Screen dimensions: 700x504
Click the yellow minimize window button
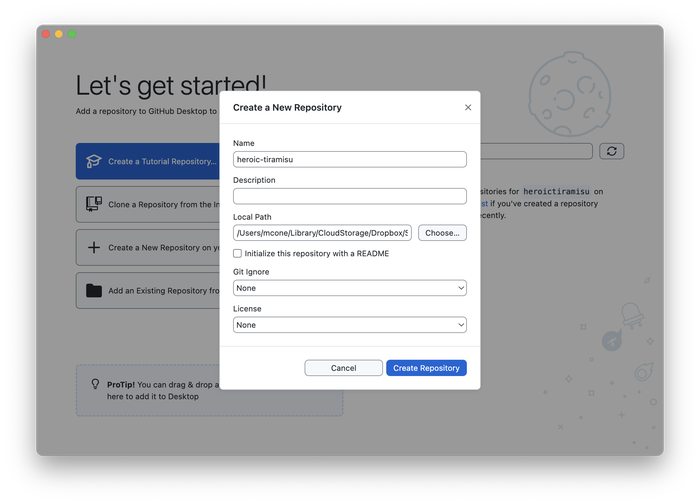point(58,34)
